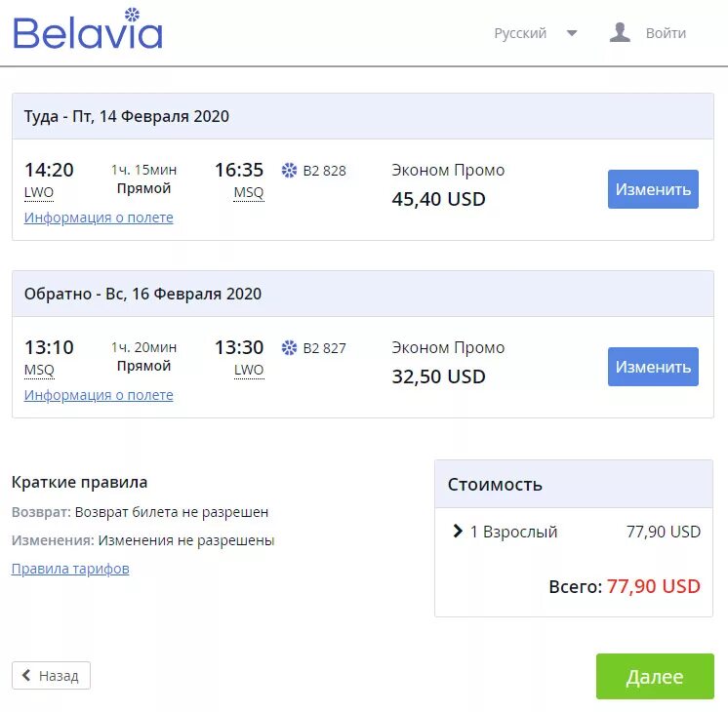Change the return 16 February flight
The width and height of the screenshot is (728, 712).
point(653,367)
